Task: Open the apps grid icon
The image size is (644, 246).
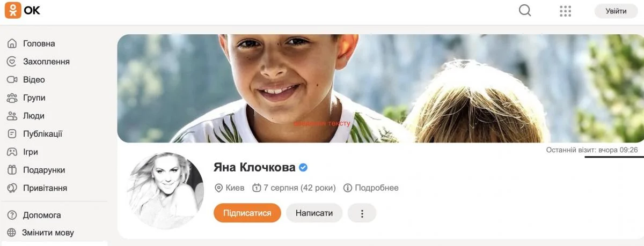Action: click(565, 11)
